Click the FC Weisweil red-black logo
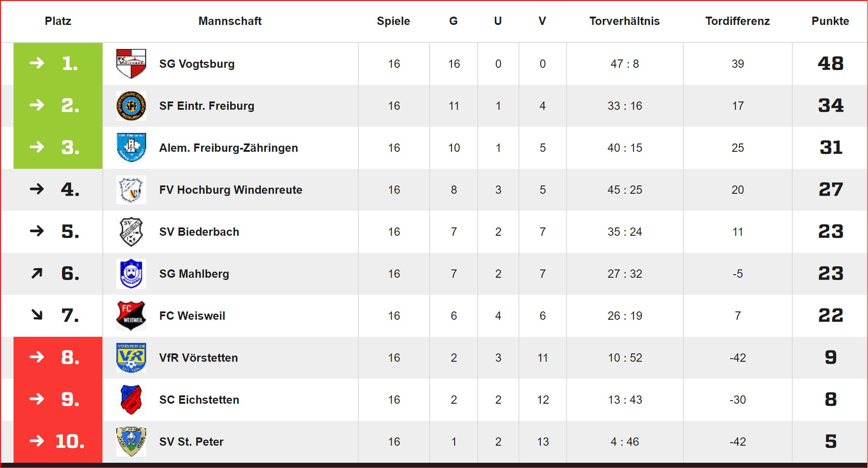Screen dimensions: 868x468 [x=131, y=316]
